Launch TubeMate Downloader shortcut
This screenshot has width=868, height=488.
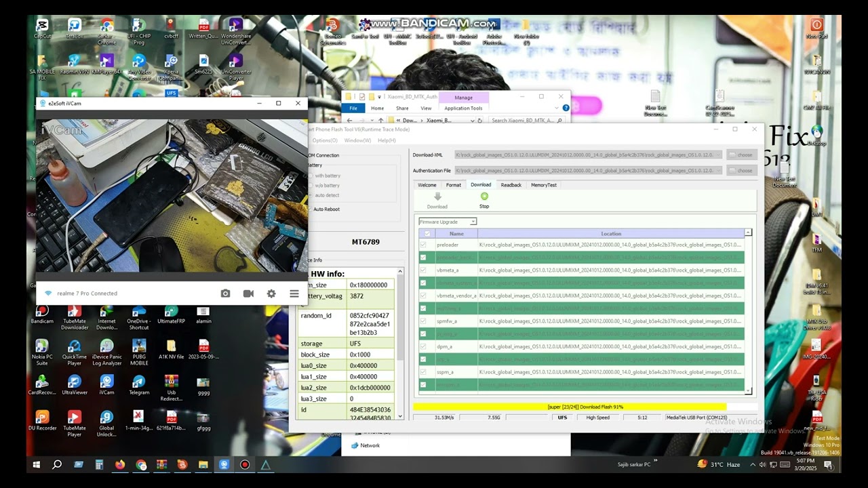75,317
